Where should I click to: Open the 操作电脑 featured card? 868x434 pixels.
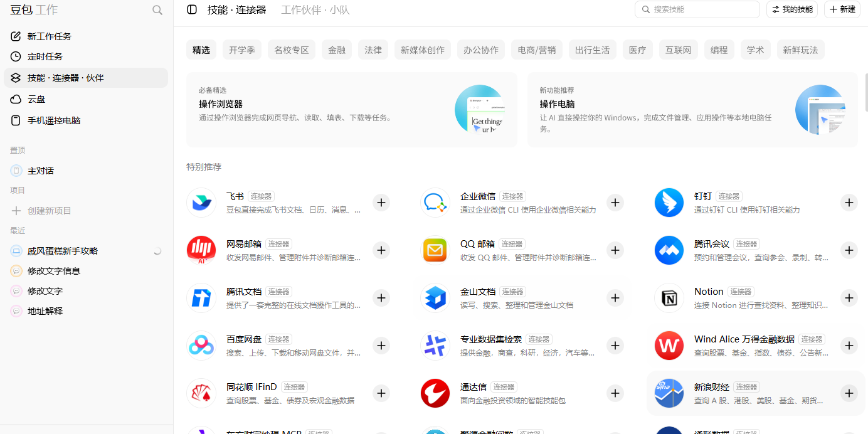[x=692, y=110]
